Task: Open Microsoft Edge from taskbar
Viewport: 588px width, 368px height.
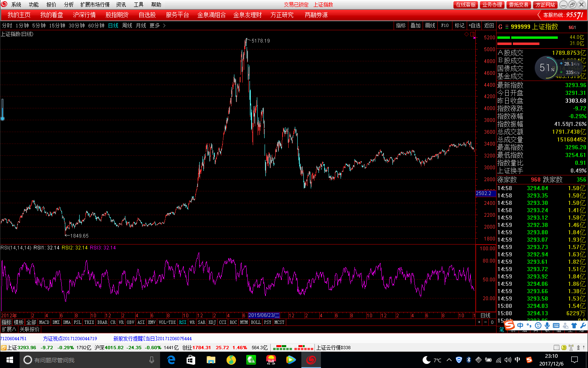Action: point(171,360)
